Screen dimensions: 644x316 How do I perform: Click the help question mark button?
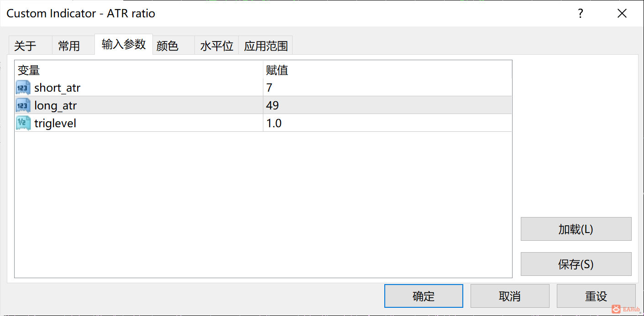point(581,14)
